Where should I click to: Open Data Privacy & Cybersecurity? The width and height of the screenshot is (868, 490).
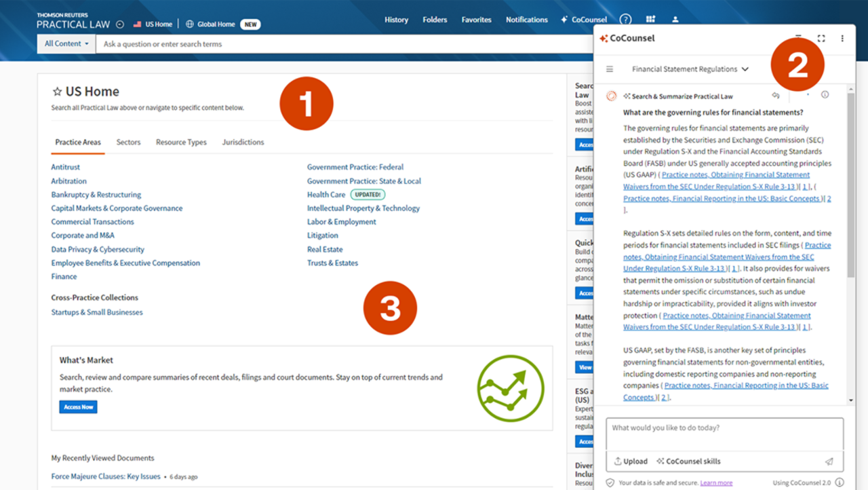pos(98,250)
